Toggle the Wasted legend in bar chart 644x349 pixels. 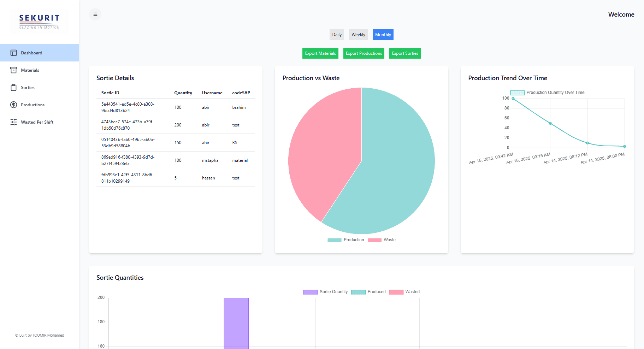[404, 292]
